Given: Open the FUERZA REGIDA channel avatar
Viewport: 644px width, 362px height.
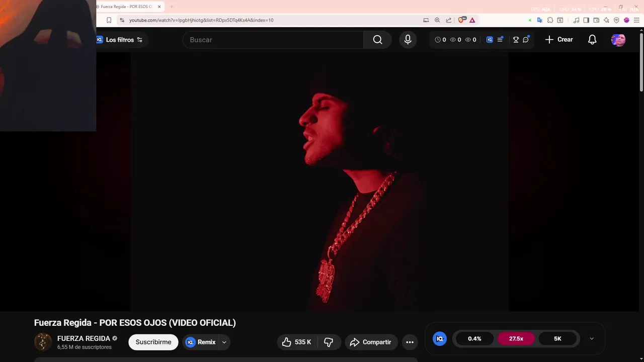Looking at the screenshot, I should 43,342.
